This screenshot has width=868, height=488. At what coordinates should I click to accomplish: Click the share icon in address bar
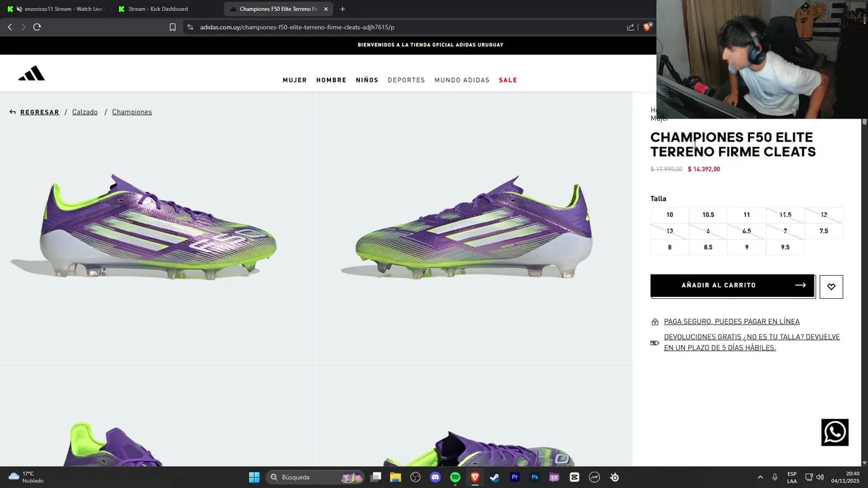(631, 27)
